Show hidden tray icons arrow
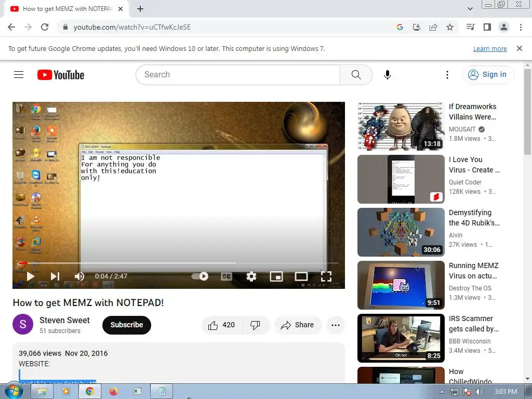532x399 pixels. click(442, 392)
